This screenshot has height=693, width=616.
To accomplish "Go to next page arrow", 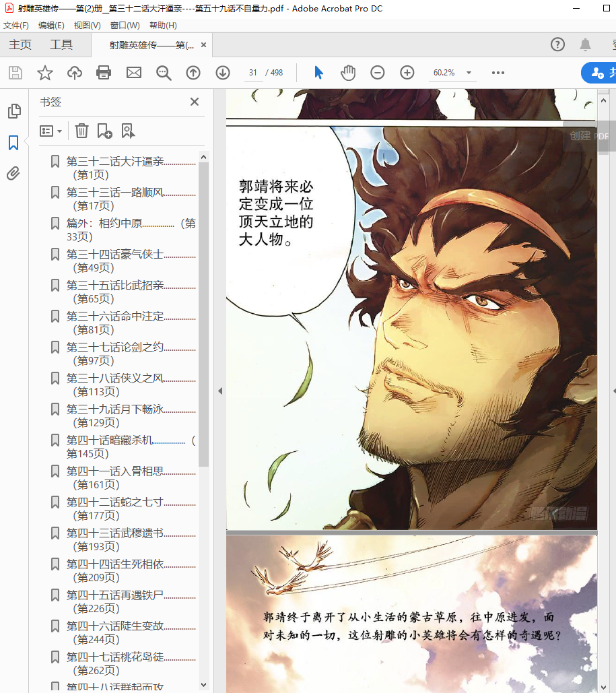I will pyautogui.click(x=223, y=73).
